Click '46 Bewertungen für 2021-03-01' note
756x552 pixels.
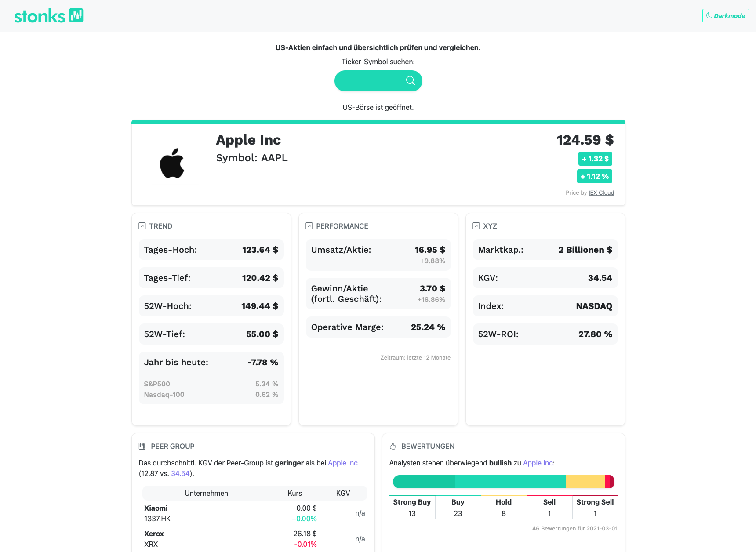(575, 528)
